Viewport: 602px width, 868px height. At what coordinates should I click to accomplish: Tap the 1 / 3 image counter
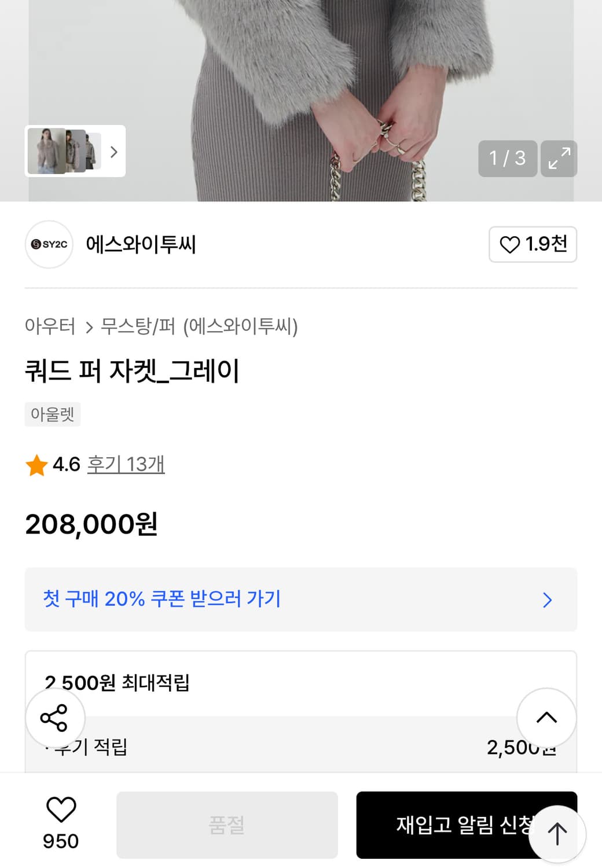507,158
